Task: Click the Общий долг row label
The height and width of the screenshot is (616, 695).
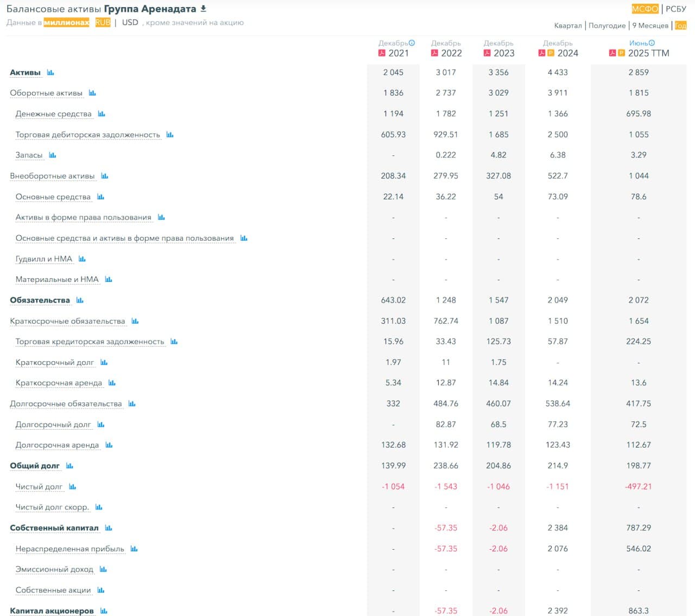Action: (x=35, y=466)
